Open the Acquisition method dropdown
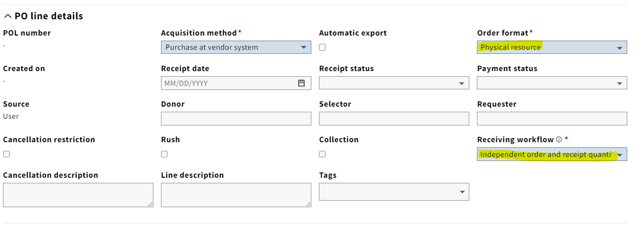The width and height of the screenshot is (644, 226). (236, 47)
